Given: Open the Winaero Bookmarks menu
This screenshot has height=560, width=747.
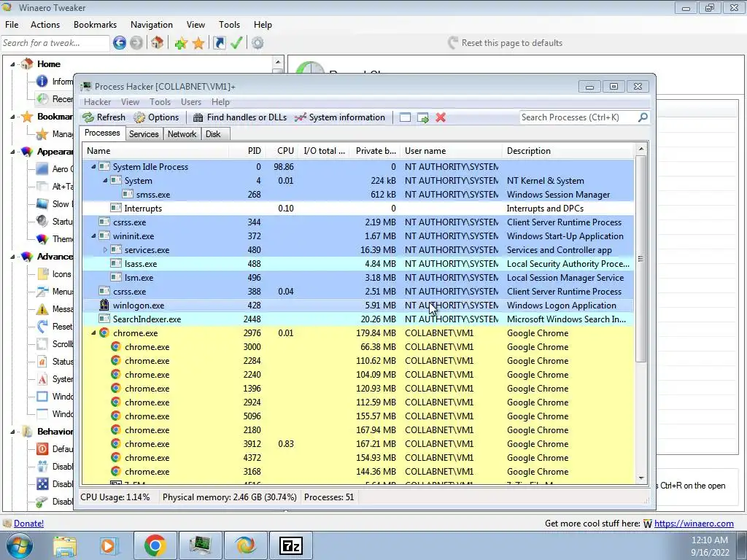Looking at the screenshot, I should [x=95, y=25].
